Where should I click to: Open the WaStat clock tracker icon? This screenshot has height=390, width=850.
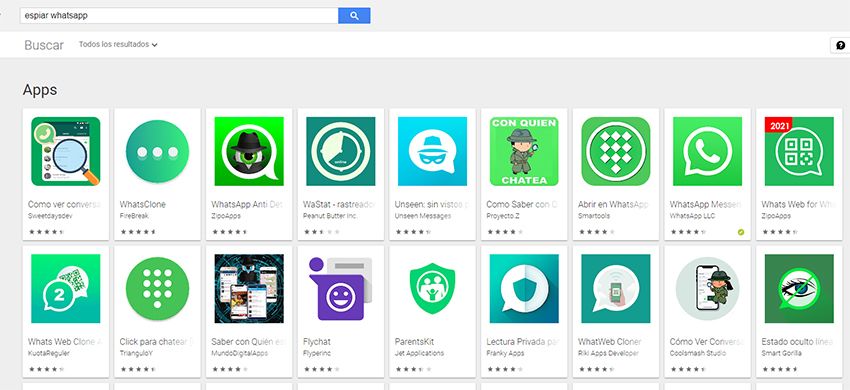[x=340, y=151]
